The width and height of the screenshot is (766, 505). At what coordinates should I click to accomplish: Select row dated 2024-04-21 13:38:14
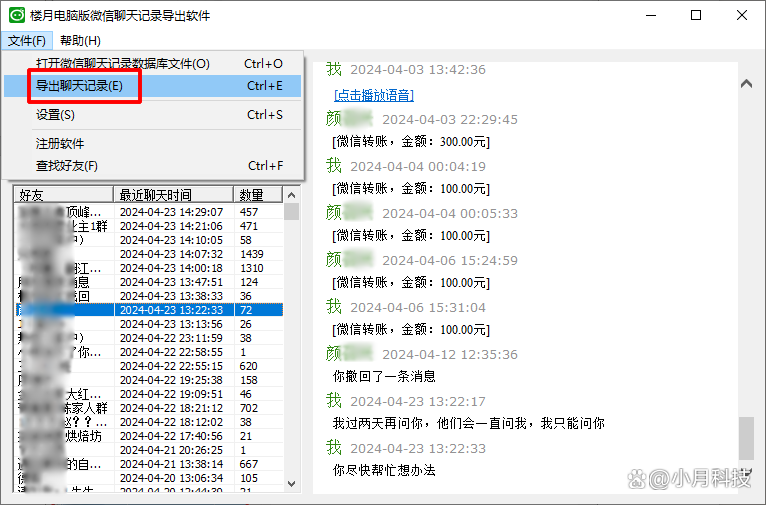coord(149,464)
